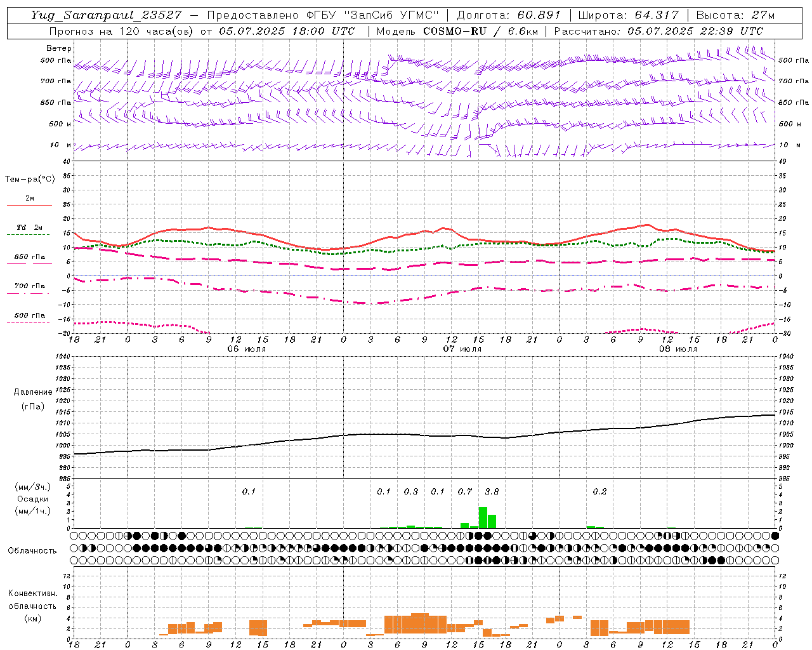Screen dimensions: 812x650
Task: Select the Долгота: 60.891 value
Action: 509,15
